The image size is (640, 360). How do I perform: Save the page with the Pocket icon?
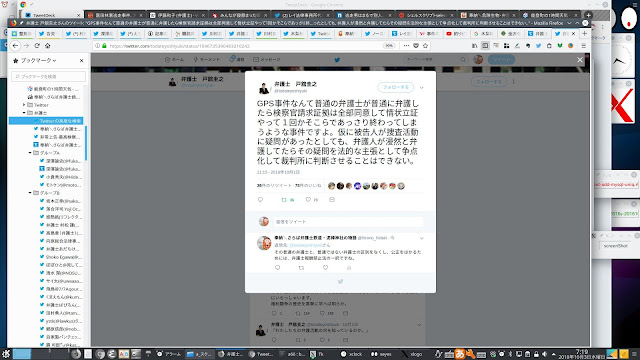[x=416, y=46]
